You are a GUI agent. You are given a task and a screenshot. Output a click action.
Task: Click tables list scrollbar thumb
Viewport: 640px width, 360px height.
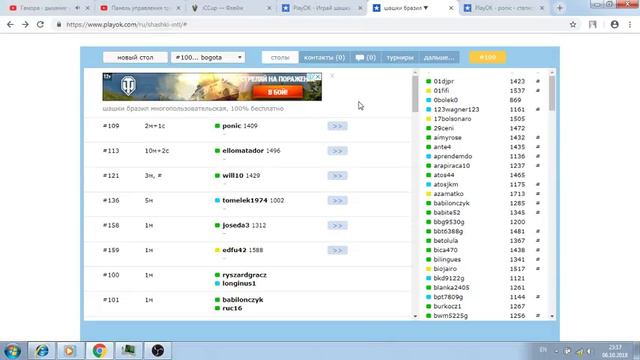click(x=415, y=94)
